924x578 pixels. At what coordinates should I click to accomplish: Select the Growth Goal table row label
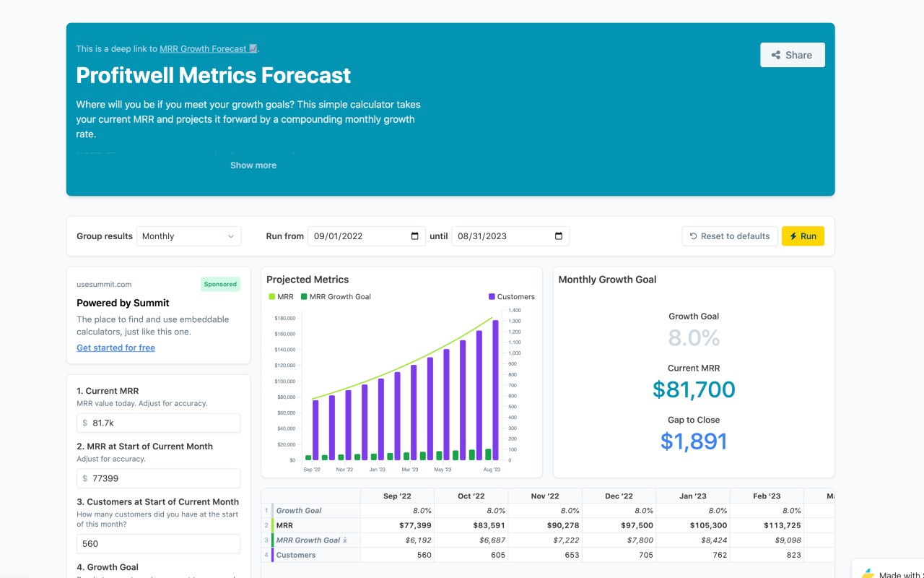coord(299,511)
